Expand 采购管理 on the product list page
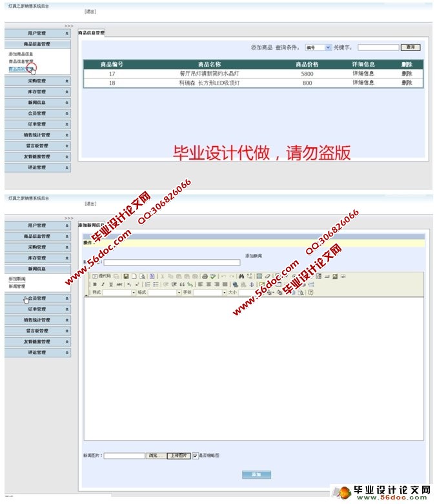The image size is (437, 504). point(37,81)
